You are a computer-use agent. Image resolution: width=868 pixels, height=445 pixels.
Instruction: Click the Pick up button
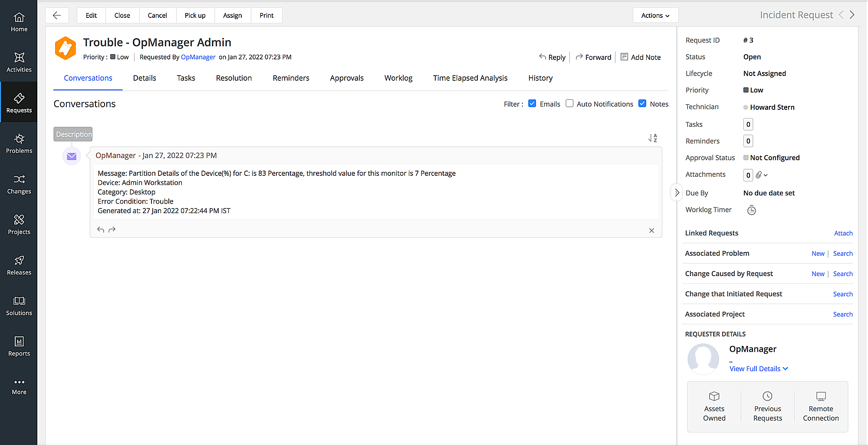(x=195, y=15)
